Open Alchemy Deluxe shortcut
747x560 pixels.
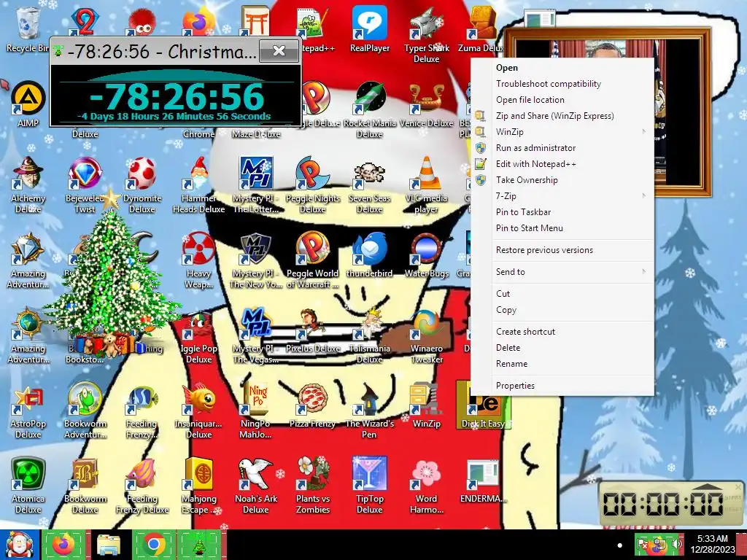coord(28,184)
